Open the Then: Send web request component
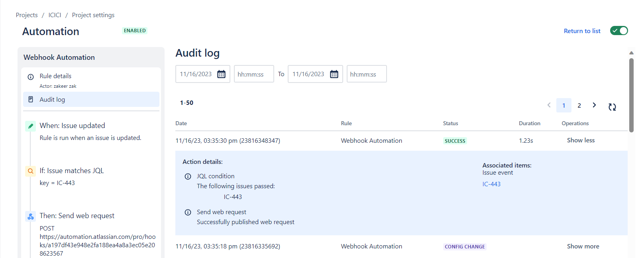 pyautogui.click(x=77, y=216)
